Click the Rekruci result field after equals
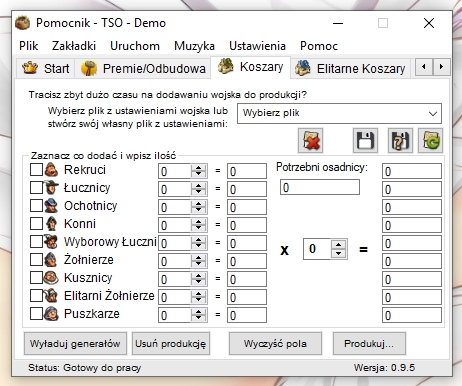Viewport: 462px width, 386px height. [x=247, y=171]
